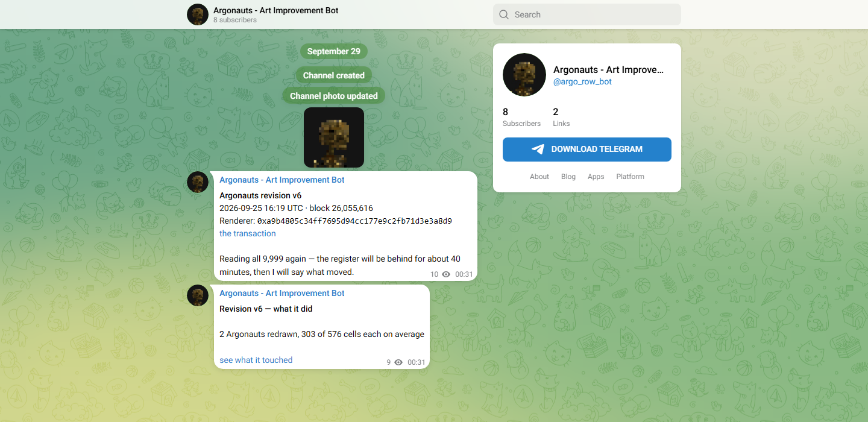Viewport: 868px width, 422px height.
Task: Click the Renderer address 0xa9b4805c34ff…
Action: pyautogui.click(x=354, y=221)
